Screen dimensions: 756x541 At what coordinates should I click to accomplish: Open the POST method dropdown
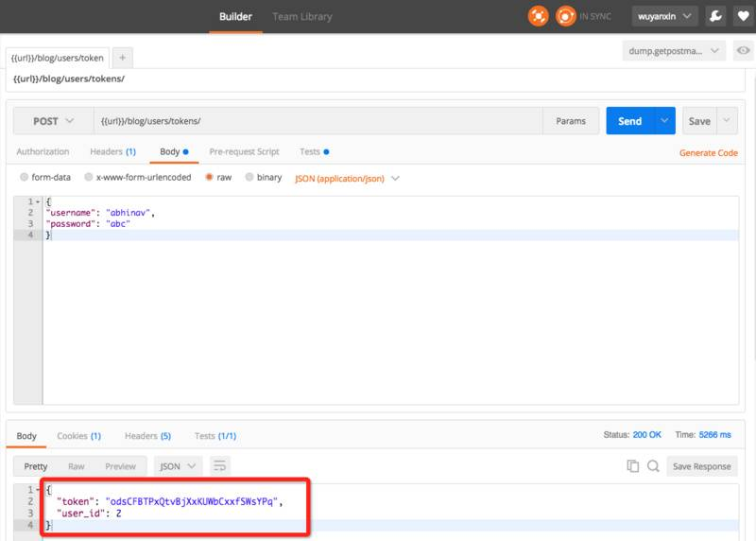[x=53, y=121]
